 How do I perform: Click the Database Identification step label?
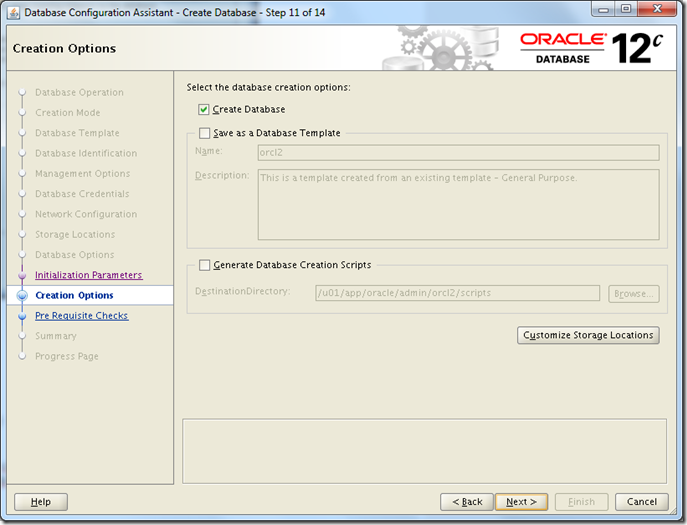point(86,153)
